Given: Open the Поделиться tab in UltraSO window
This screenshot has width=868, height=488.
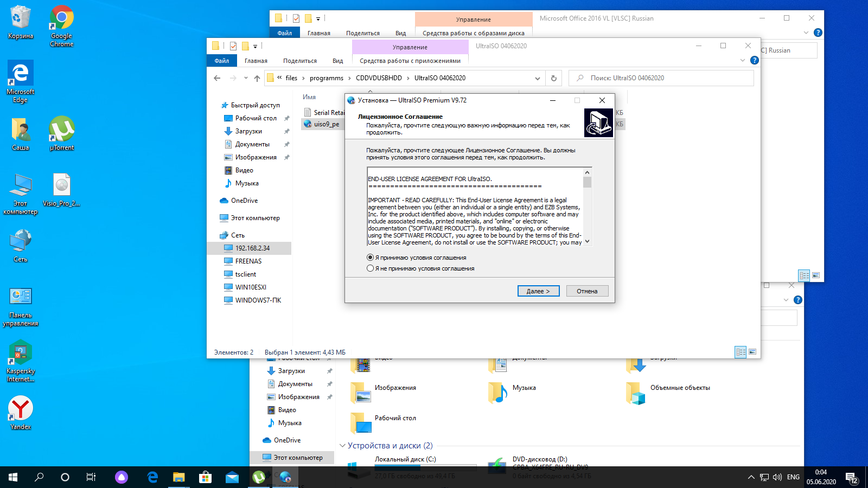Looking at the screenshot, I should tap(300, 61).
